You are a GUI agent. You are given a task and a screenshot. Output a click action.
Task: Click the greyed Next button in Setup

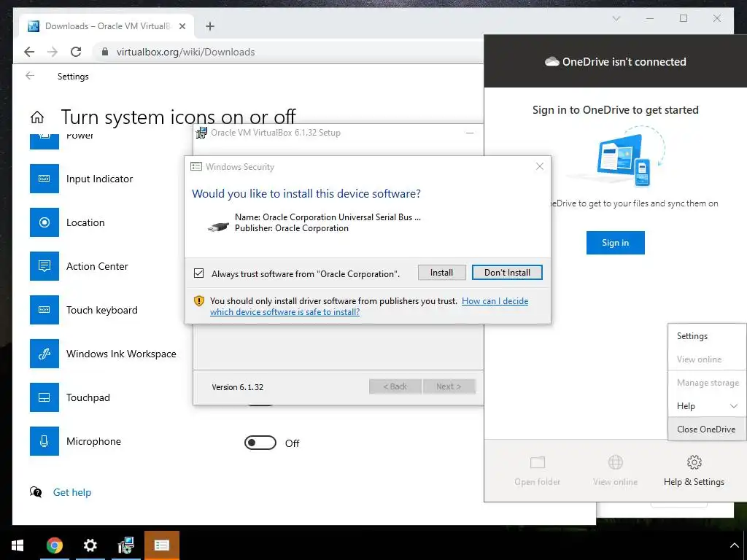pos(449,386)
